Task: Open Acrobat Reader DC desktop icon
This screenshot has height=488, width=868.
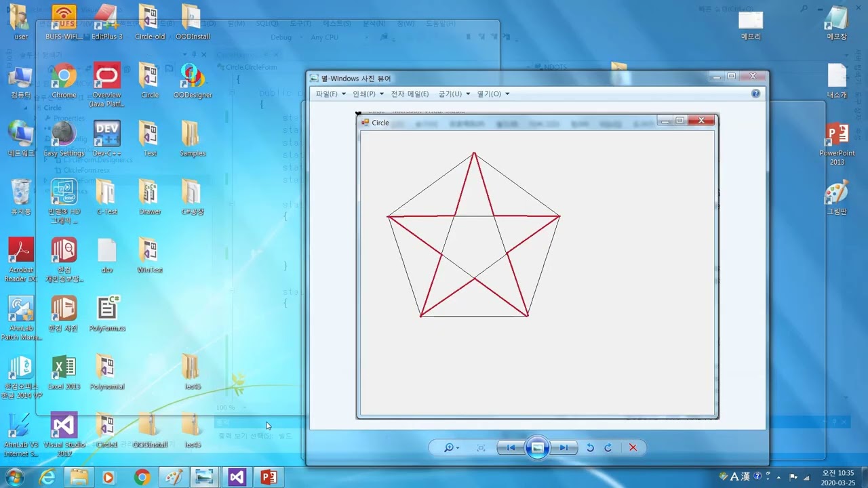Action: pos(21,260)
